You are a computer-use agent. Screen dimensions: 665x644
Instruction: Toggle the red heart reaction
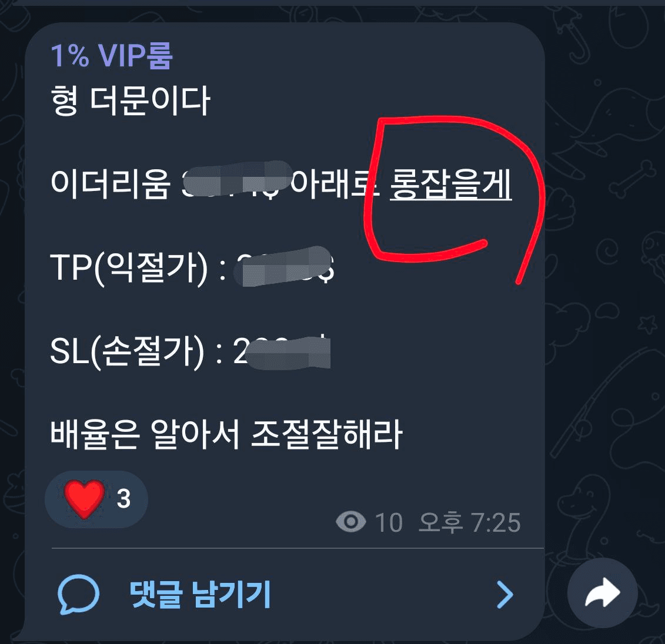click(x=85, y=499)
